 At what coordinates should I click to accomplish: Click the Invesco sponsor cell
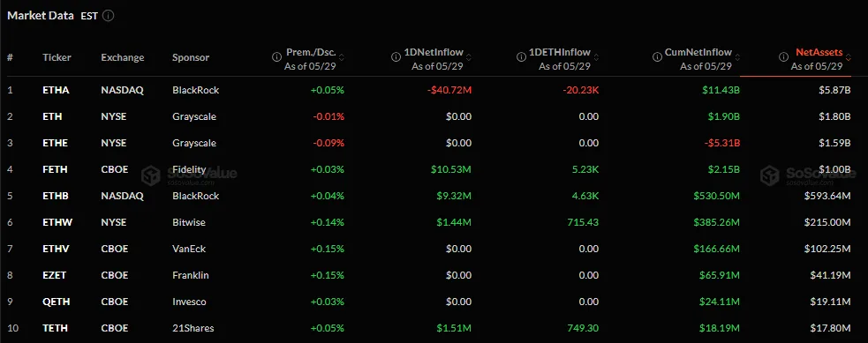[x=189, y=302]
